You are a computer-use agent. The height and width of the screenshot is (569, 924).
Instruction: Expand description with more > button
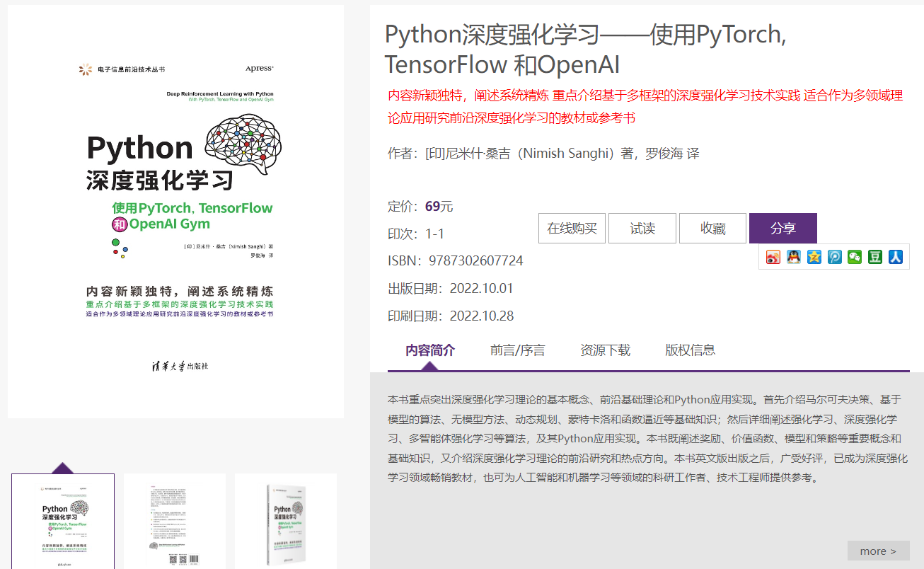point(878,551)
